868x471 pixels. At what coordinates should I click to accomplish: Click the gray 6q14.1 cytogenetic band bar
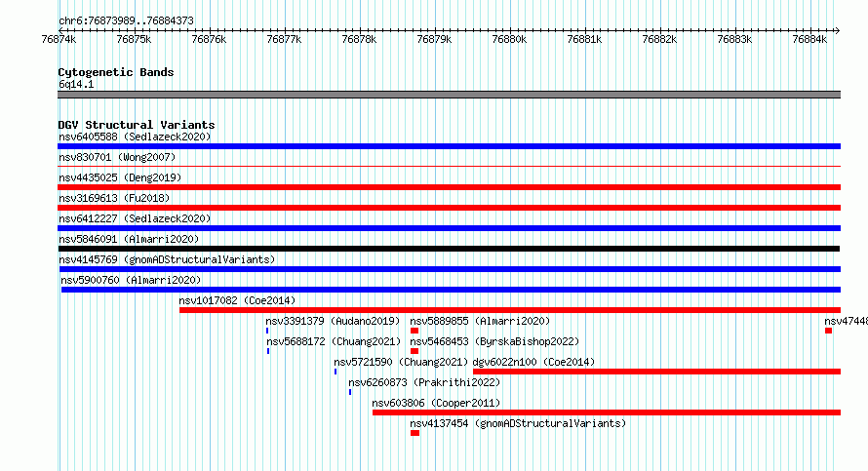coord(449,95)
